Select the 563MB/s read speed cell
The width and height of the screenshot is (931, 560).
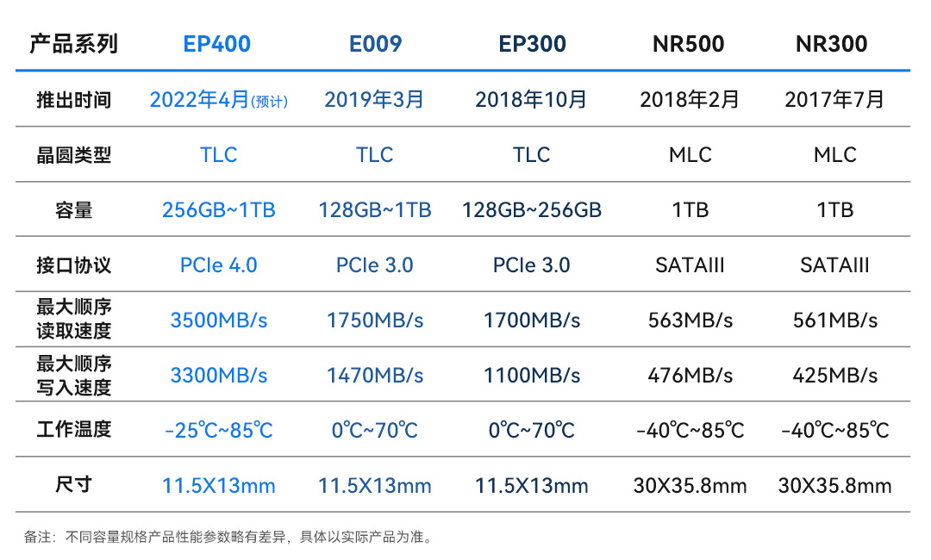click(690, 320)
